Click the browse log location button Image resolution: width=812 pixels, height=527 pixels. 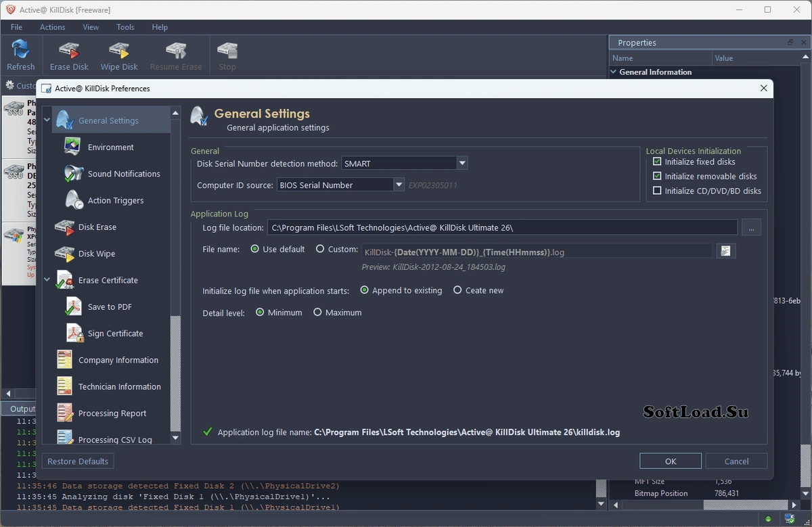click(x=751, y=228)
